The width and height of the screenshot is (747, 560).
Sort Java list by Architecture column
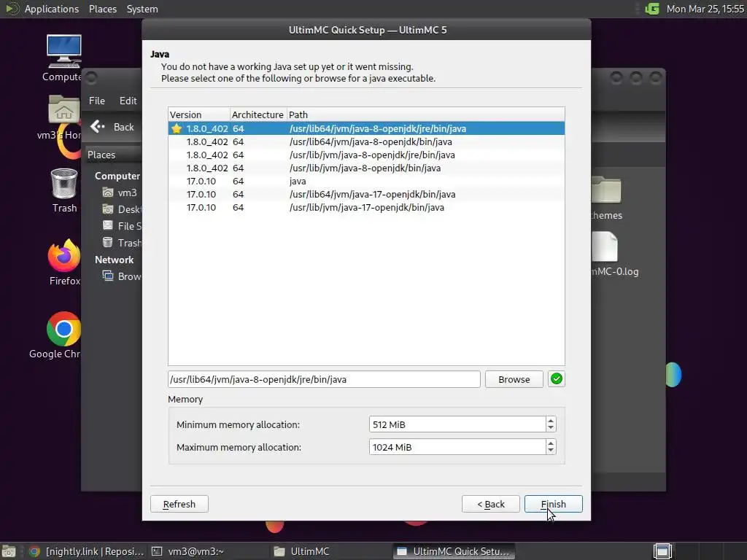coord(258,114)
